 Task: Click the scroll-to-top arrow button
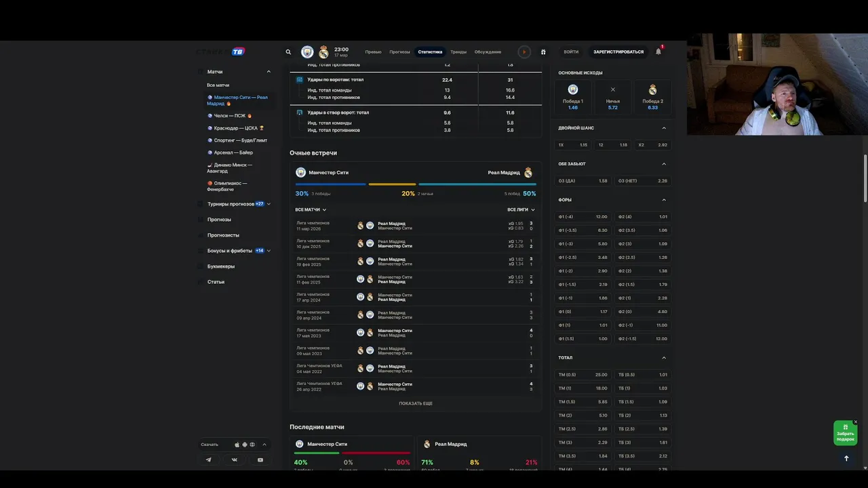click(846, 458)
